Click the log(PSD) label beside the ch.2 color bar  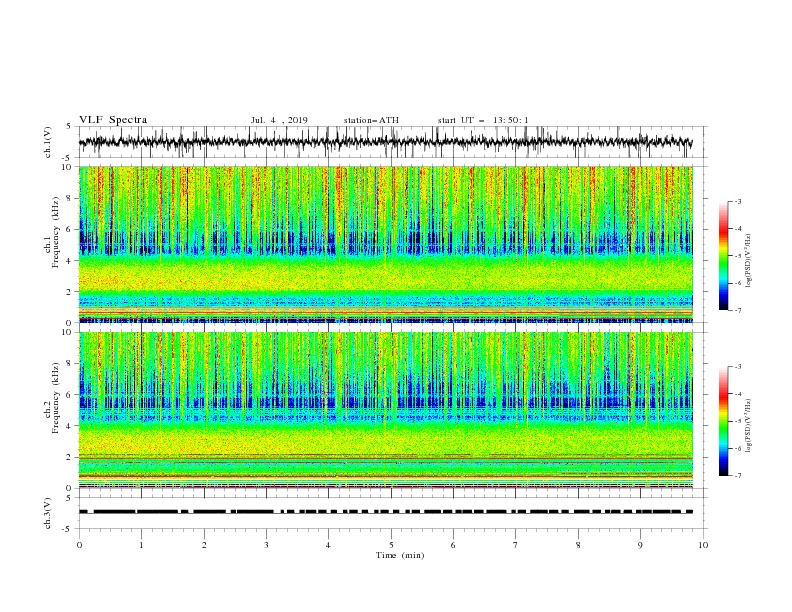pyautogui.click(x=749, y=425)
